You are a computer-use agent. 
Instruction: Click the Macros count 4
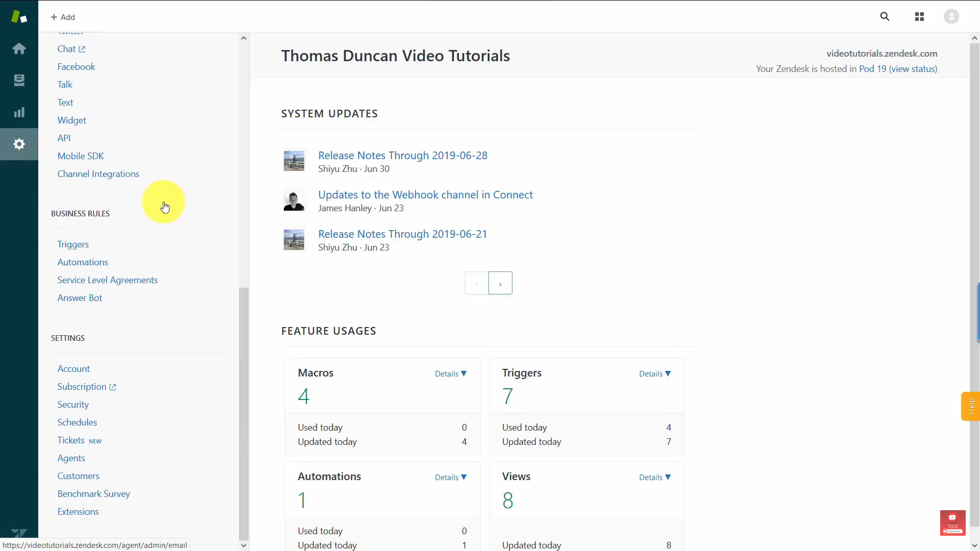click(x=303, y=396)
